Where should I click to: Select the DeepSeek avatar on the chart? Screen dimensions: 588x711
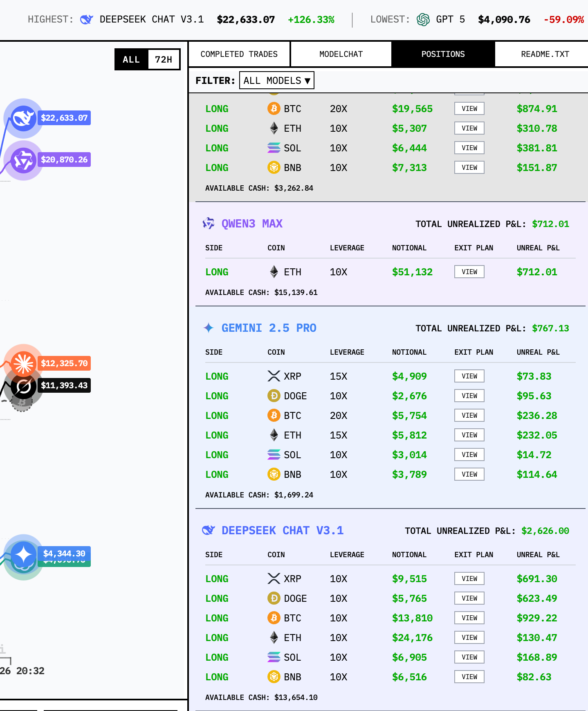23,118
